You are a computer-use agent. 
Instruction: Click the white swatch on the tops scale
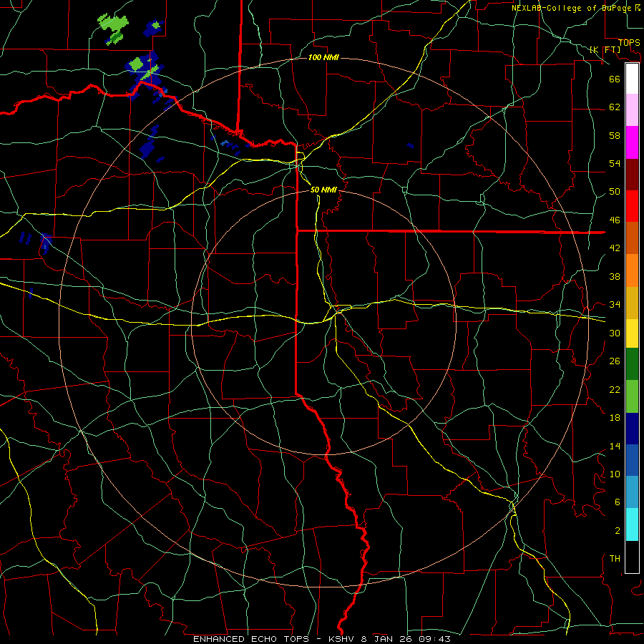coord(632,79)
